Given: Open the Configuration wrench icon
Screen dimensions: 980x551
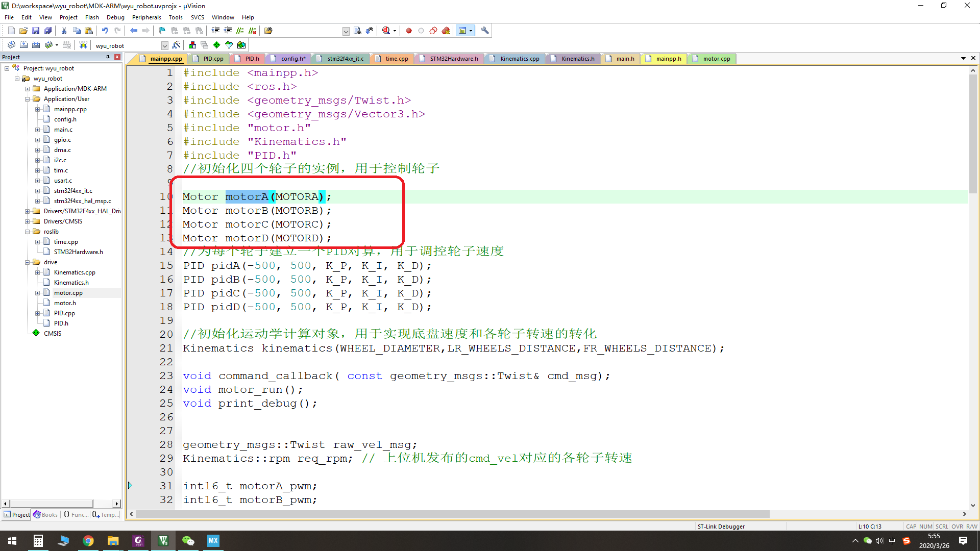Looking at the screenshot, I should point(485,31).
